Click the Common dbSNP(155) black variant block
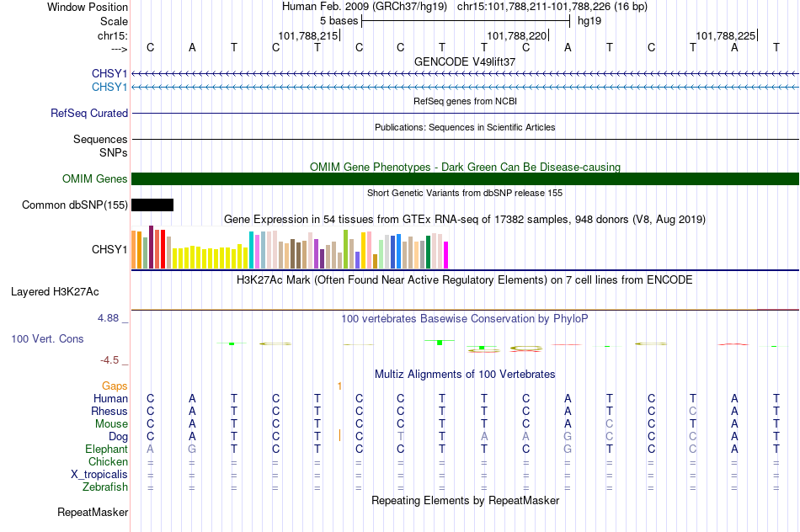 click(152, 205)
